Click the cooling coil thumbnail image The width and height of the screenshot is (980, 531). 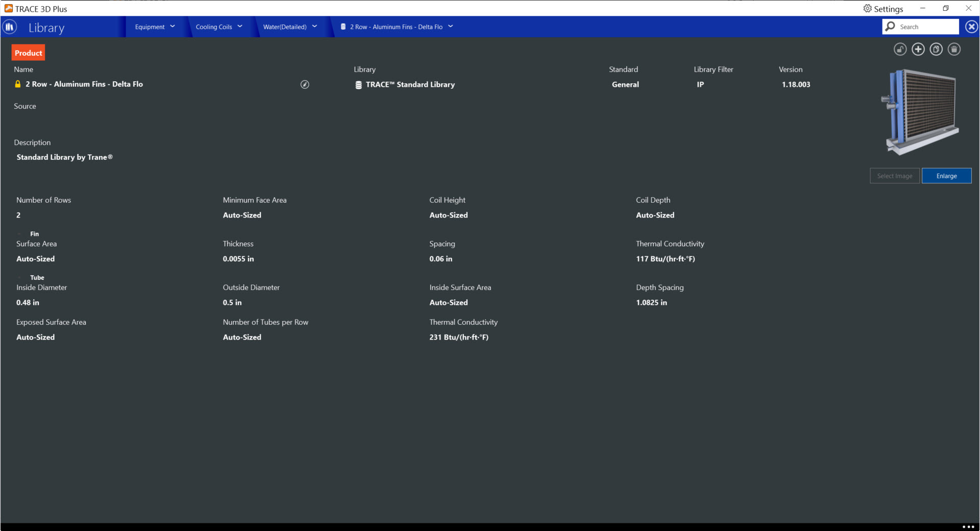(920, 112)
